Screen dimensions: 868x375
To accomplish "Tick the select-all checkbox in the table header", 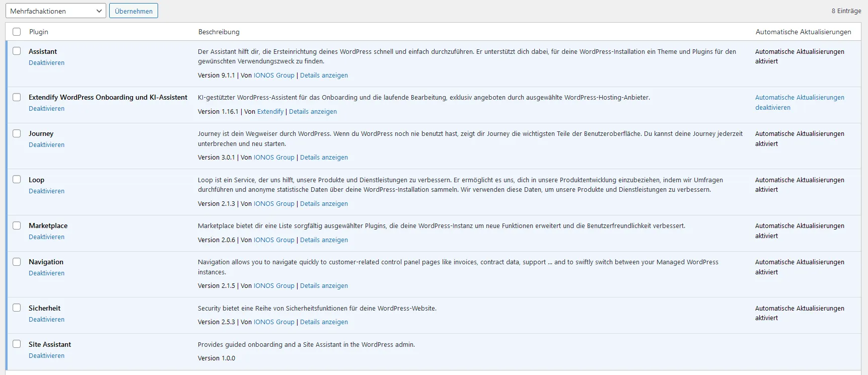I will (x=17, y=32).
